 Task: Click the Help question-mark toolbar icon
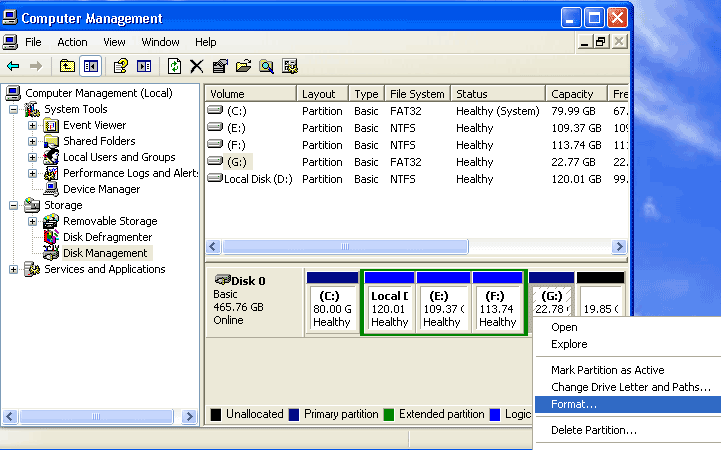[x=120, y=67]
